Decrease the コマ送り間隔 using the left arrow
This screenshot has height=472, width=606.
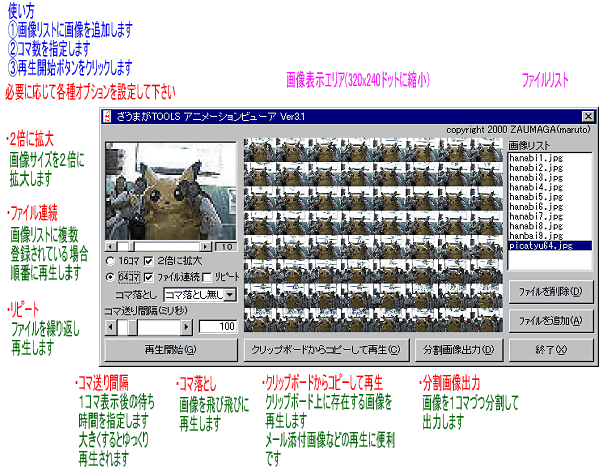coord(111,327)
